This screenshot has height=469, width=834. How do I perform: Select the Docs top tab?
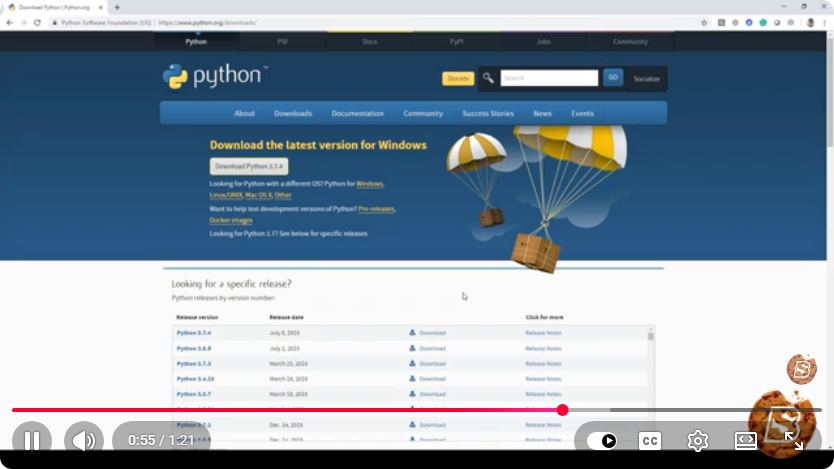[370, 41]
